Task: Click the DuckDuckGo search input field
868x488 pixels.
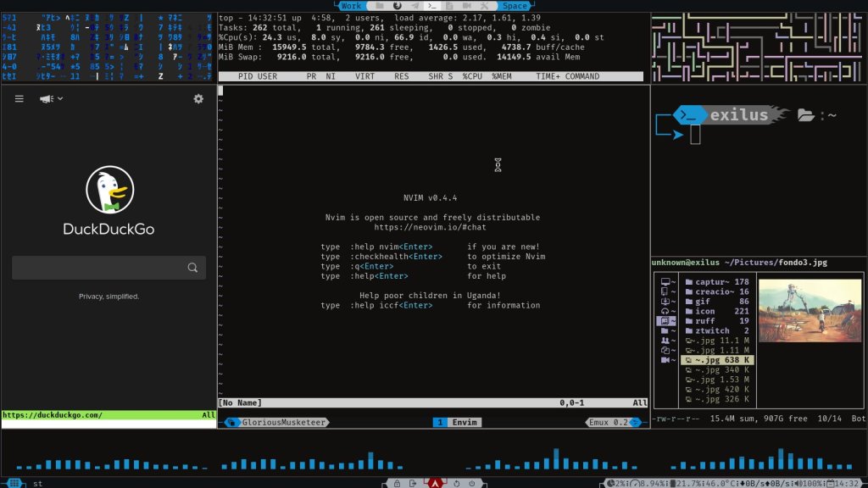Action: tap(97, 268)
